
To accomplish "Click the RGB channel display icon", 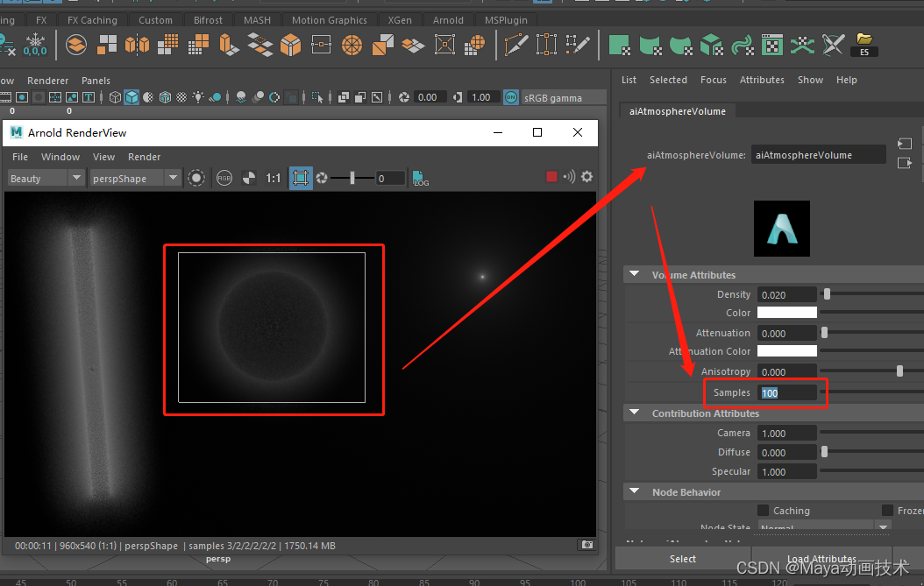I will pos(224,178).
